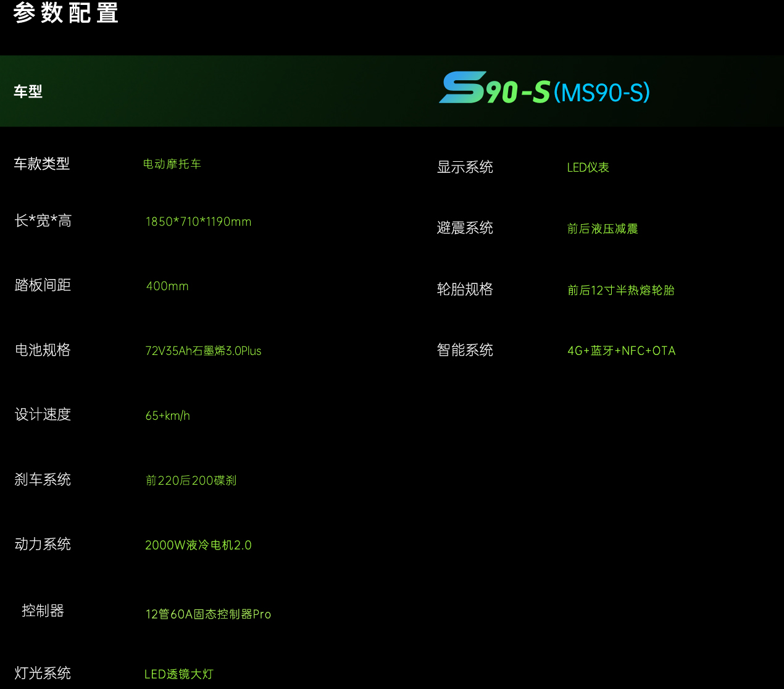Select the 65+km/h speed value
The height and width of the screenshot is (689, 784).
pos(167,415)
